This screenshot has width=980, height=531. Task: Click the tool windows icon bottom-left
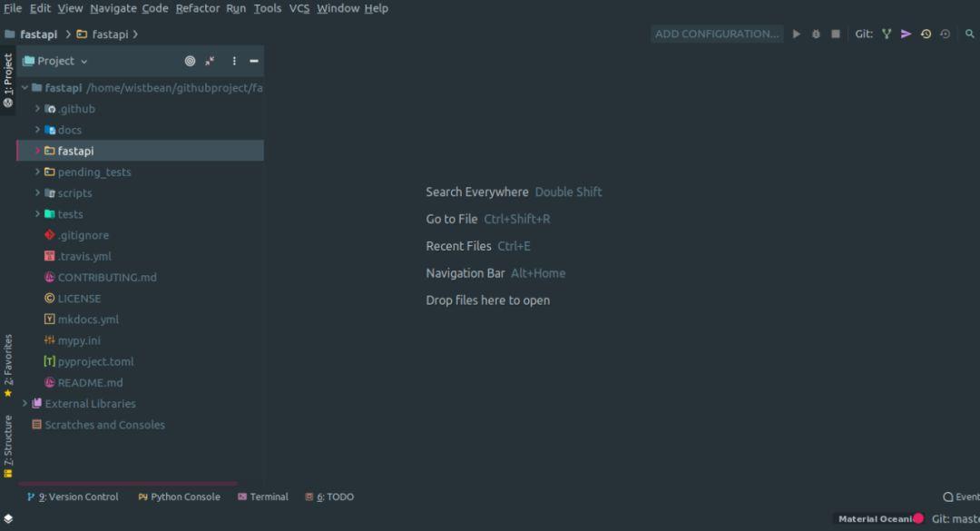click(8, 518)
